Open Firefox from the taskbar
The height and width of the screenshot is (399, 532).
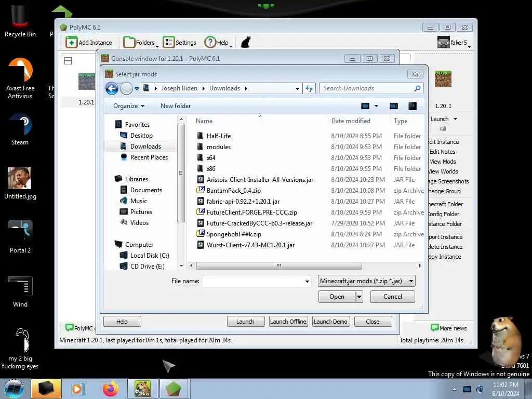tap(111, 389)
